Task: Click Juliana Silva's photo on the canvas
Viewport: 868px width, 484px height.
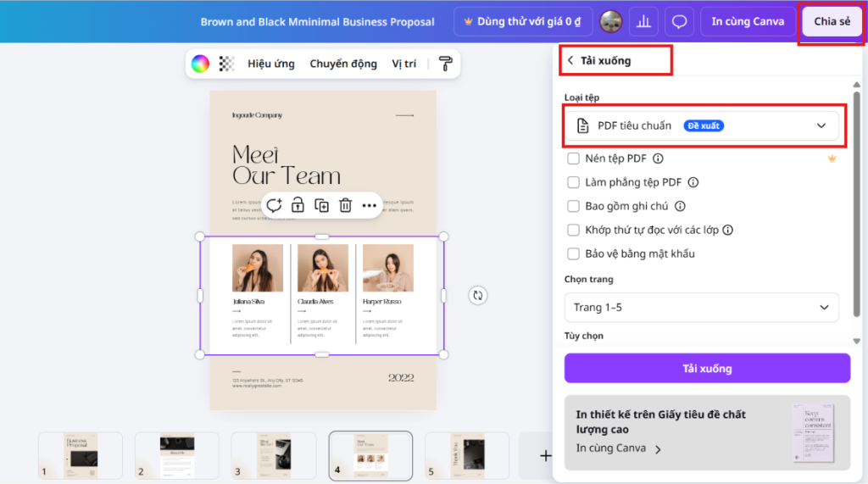Action: 258,268
